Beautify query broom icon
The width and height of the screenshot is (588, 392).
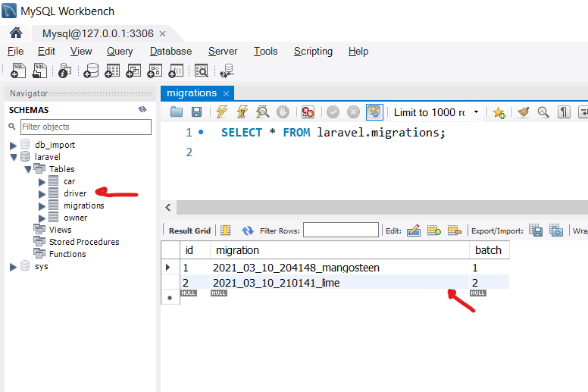[x=523, y=111]
